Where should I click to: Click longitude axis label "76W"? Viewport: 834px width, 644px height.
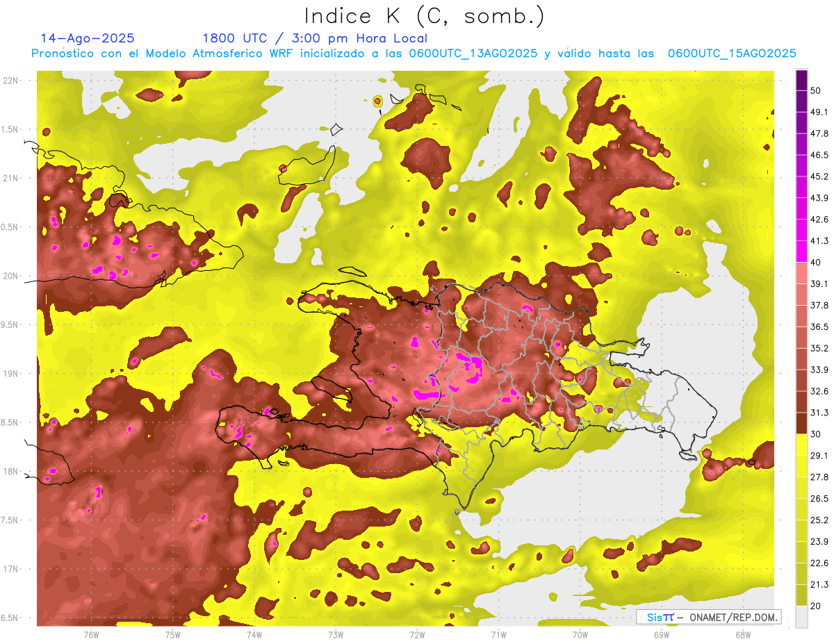tap(91, 635)
